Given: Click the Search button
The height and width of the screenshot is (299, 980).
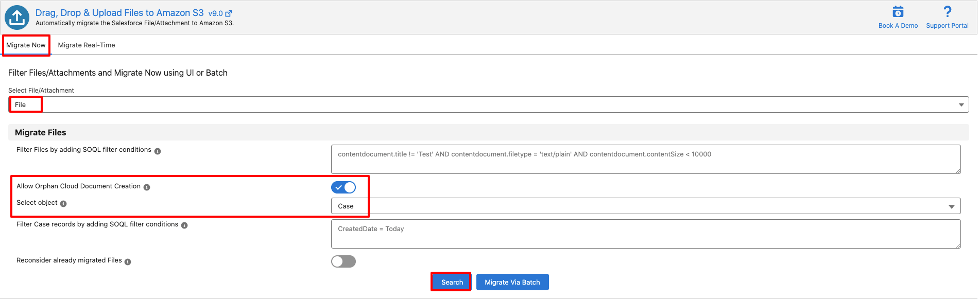Looking at the screenshot, I should pos(452,282).
